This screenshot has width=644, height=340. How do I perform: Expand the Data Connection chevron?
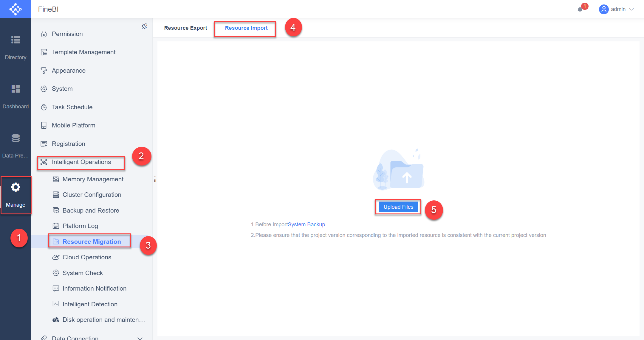140,338
